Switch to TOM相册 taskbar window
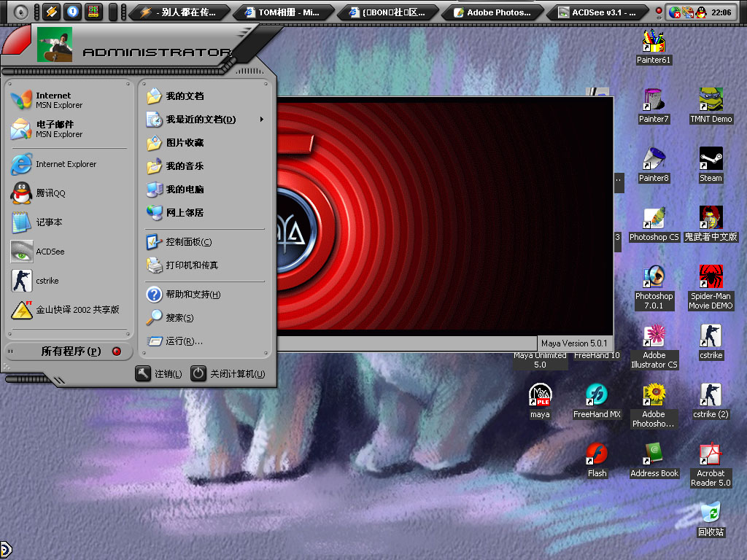The width and height of the screenshot is (747, 560). 284,12
